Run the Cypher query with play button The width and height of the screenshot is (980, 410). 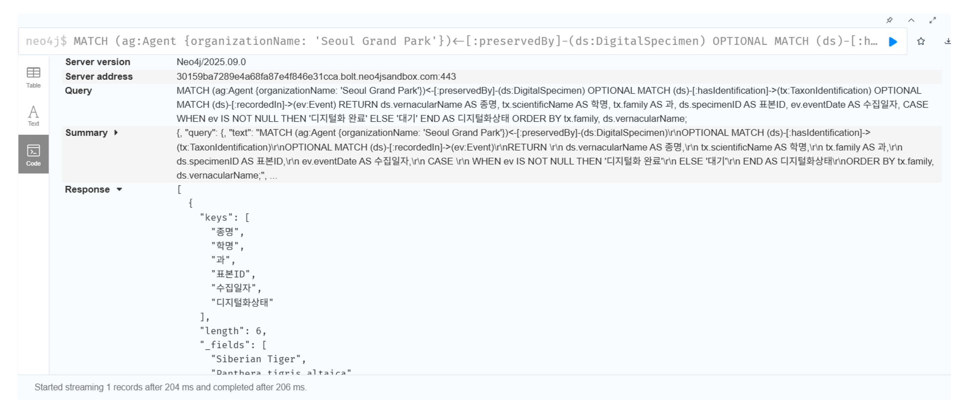pos(893,42)
